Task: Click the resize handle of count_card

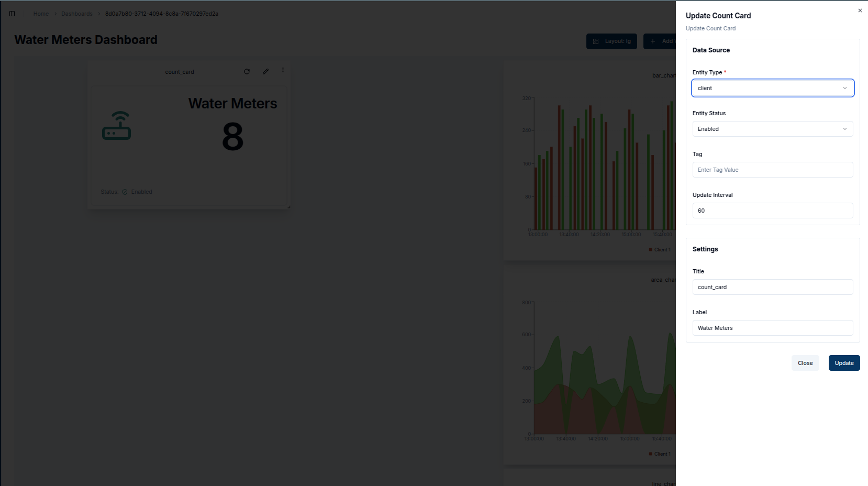Action: 288,207
